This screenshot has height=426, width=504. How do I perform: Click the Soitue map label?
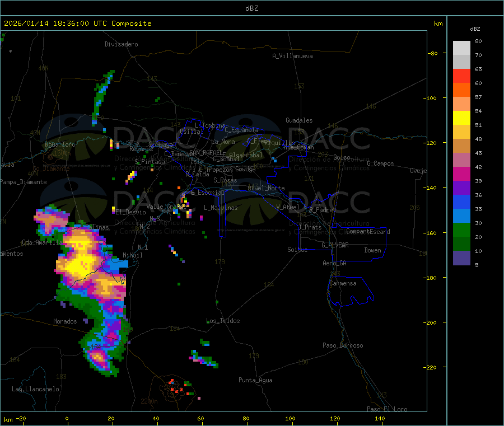(297, 250)
